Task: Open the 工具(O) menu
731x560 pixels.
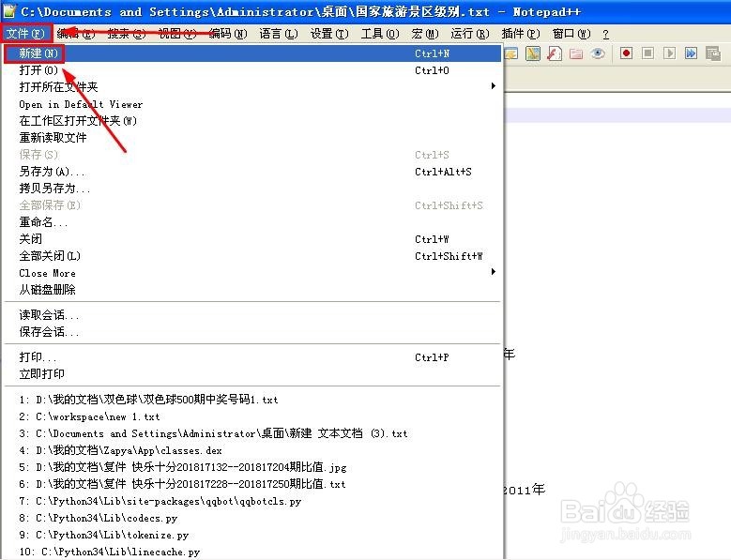Action: point(380,34)
